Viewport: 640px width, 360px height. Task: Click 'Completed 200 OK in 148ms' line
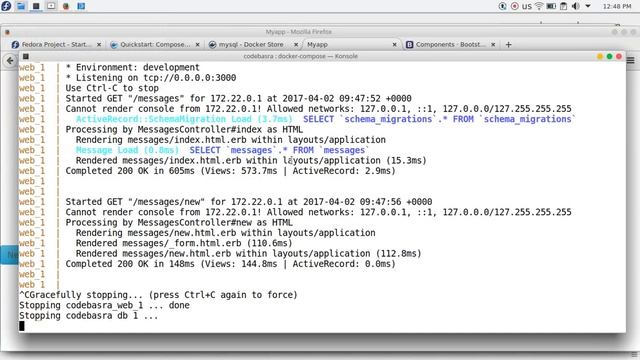tap(230, 264)
